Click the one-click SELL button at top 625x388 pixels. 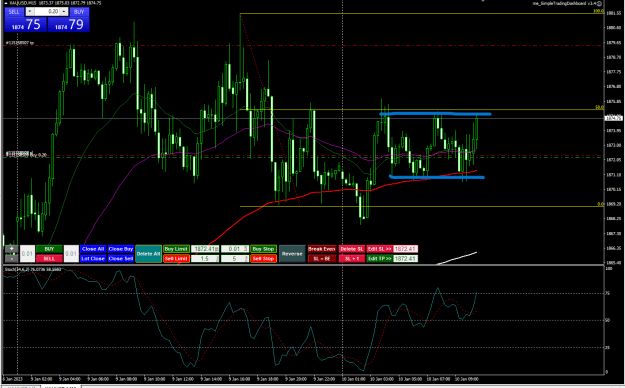(14, 12)
